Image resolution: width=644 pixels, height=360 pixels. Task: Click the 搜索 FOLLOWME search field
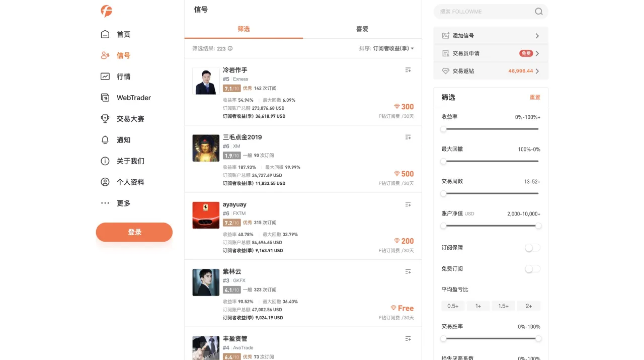[x=491, y=12]
